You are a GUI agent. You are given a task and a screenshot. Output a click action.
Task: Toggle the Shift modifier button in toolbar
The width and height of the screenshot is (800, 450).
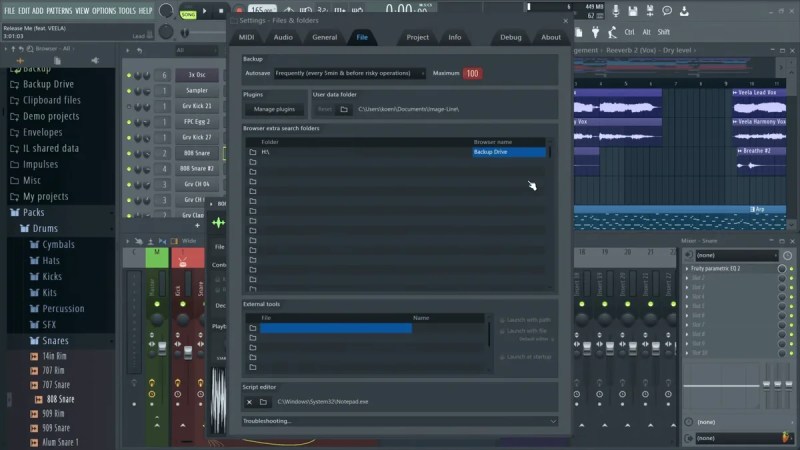[x=663, y=32]
